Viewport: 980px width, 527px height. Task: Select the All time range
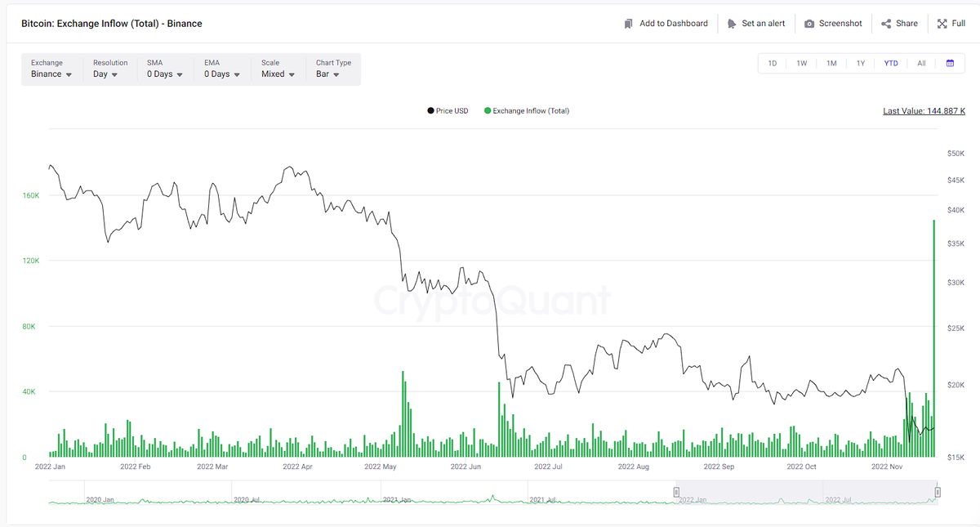[x=921, y=63]
